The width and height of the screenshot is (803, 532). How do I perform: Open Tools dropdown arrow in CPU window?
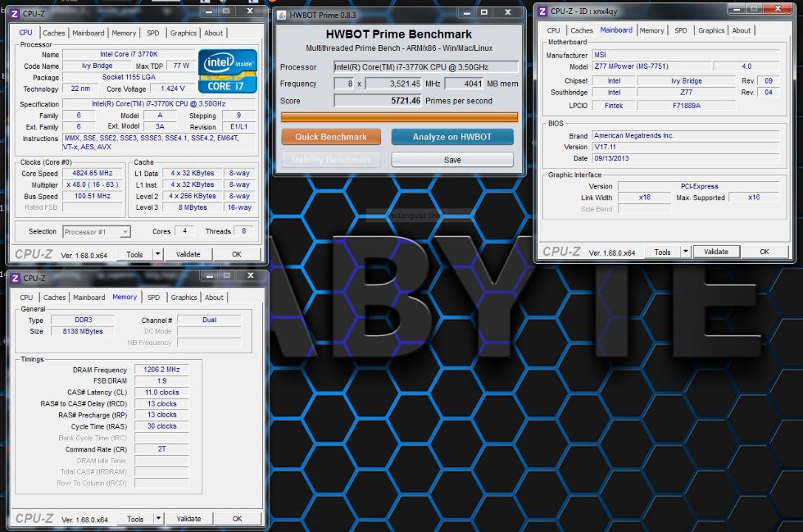pos(158,254)
